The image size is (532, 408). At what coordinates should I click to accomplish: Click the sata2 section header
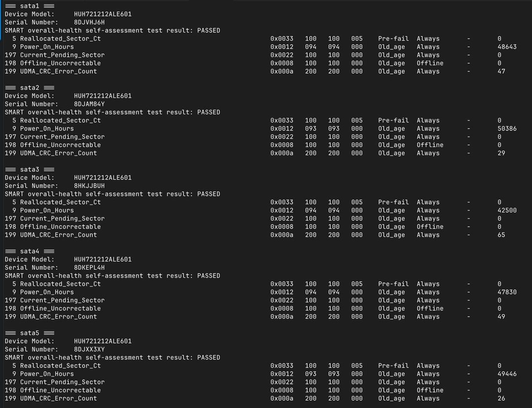coord(29,88)
